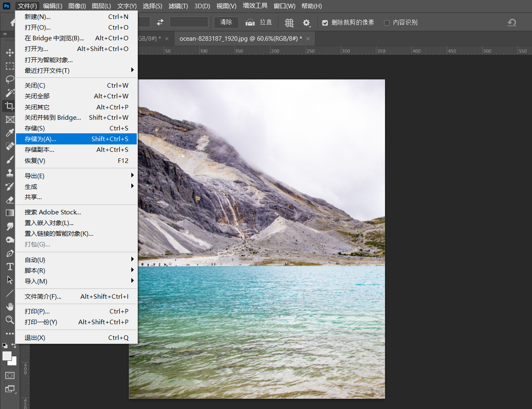Expand 导出(E) submenu
Viewport: 532px width, 409px height.
pos(76,176)
